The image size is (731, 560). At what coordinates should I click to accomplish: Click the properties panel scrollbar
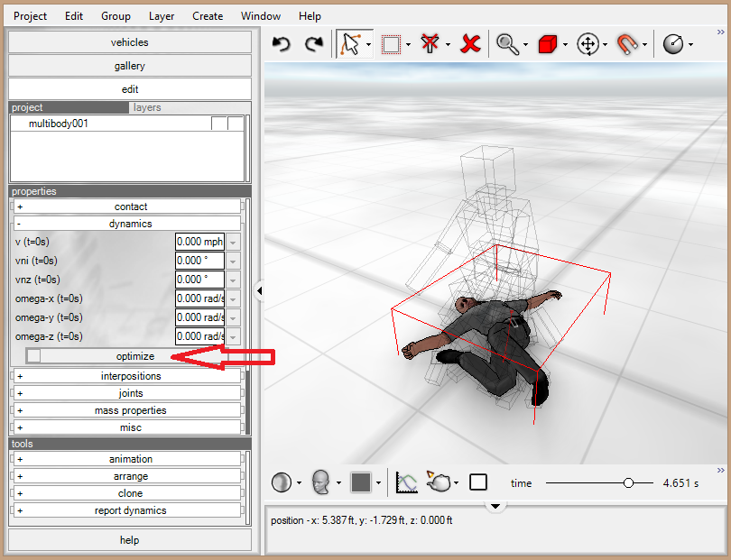pos(247,317)
